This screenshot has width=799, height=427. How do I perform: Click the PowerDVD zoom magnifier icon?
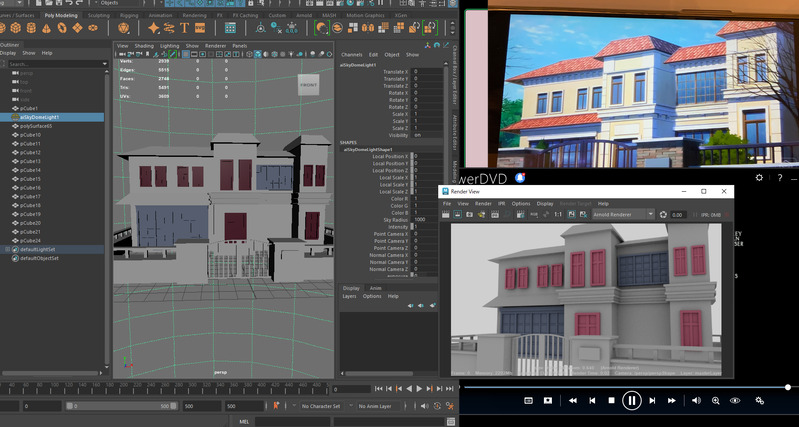716,400
